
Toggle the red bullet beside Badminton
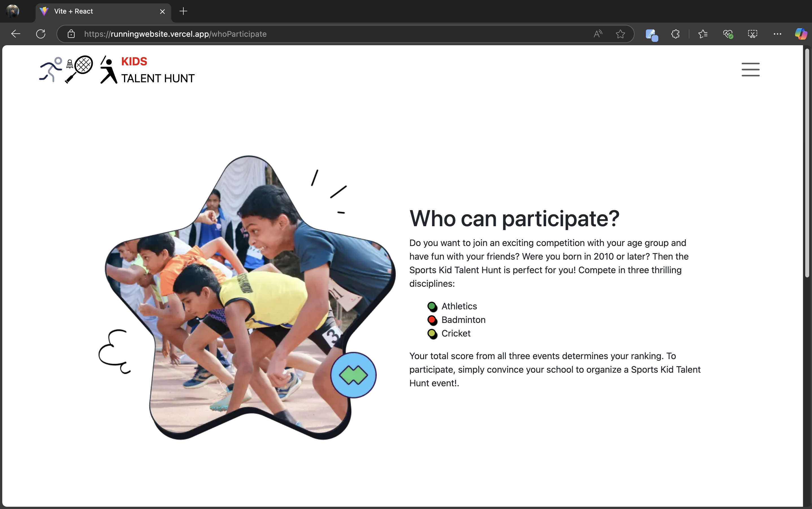tap(431, 320)
